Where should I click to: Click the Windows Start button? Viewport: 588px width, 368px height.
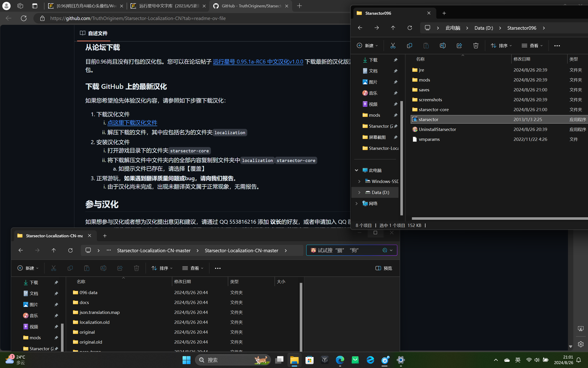186,360
